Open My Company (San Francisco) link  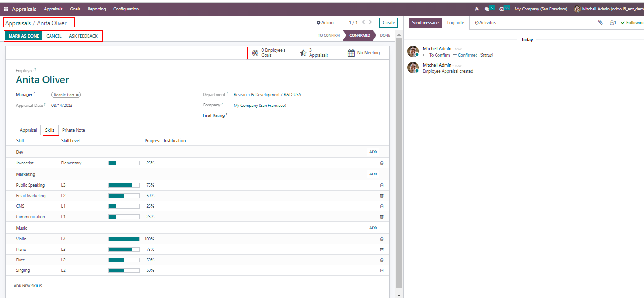[259, 106]
